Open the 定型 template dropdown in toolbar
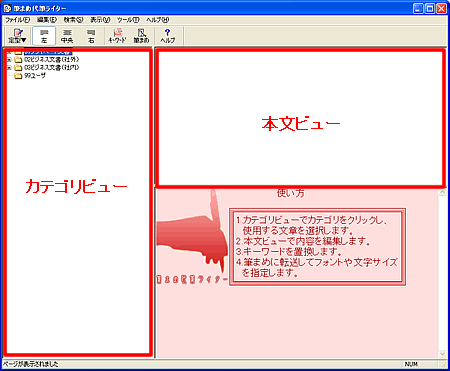450x371 pixels. [17, 36]
